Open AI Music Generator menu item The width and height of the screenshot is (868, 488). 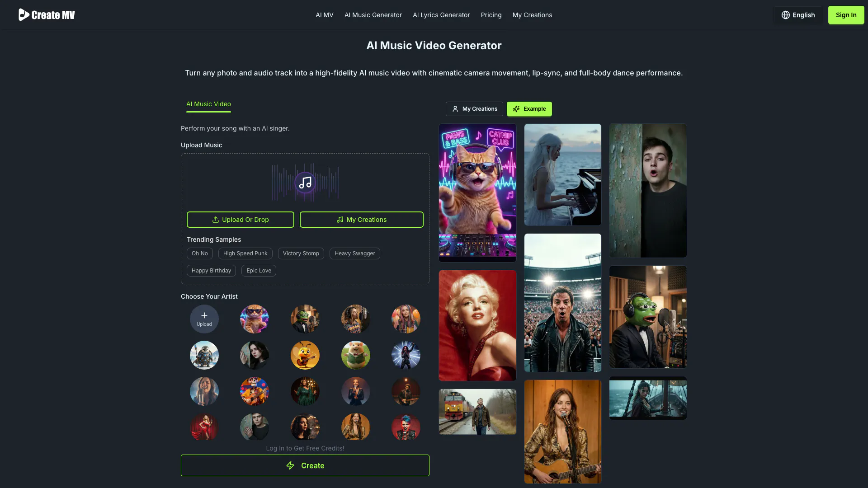(x=373, y=15)
